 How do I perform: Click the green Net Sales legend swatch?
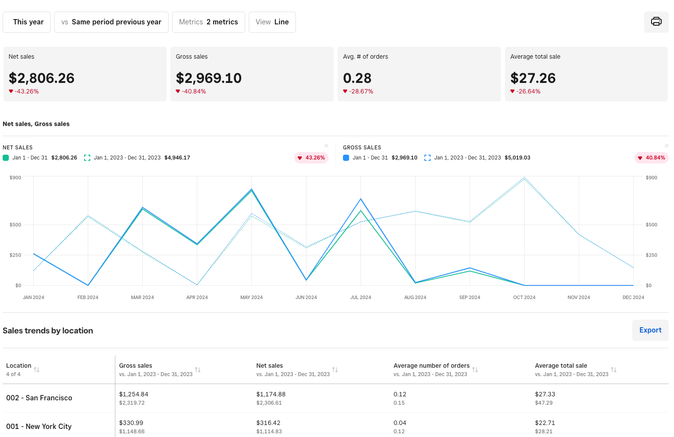(x=6, y=158)
